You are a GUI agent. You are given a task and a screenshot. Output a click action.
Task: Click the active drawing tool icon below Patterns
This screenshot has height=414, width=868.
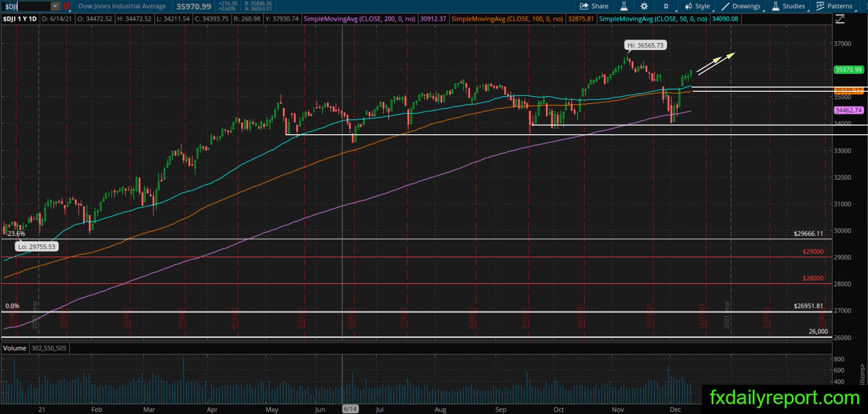click(840, 19)
